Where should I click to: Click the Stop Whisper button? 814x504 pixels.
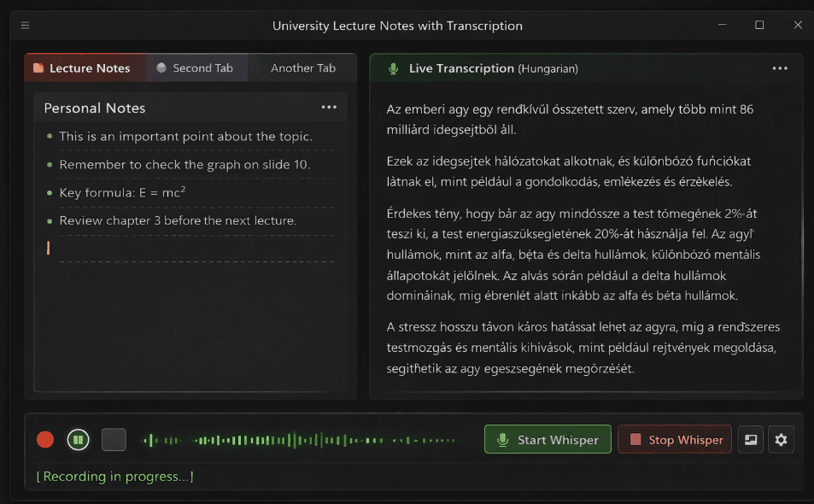tap(675, 440)
